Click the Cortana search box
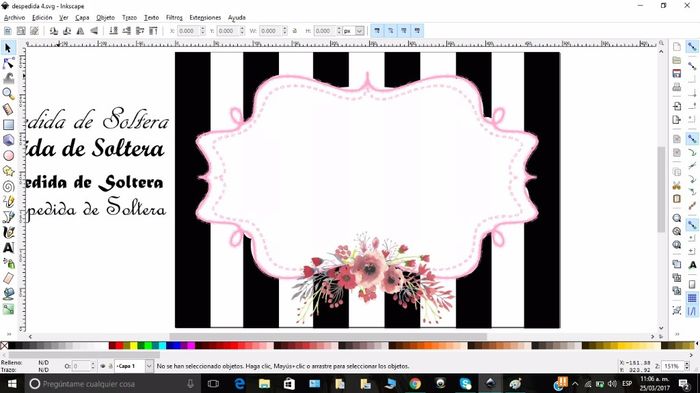 [112, 384]
